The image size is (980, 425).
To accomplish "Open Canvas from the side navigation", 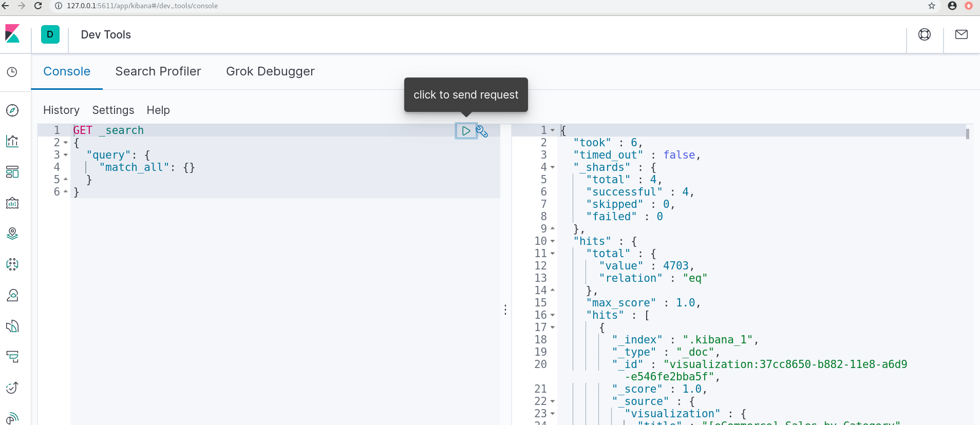I will (12, 203).
